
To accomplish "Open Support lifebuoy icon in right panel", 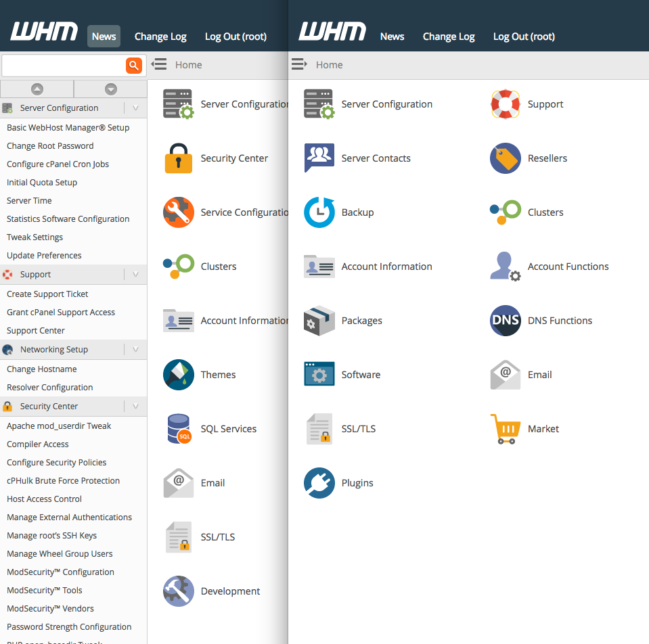I will point(506,103).
